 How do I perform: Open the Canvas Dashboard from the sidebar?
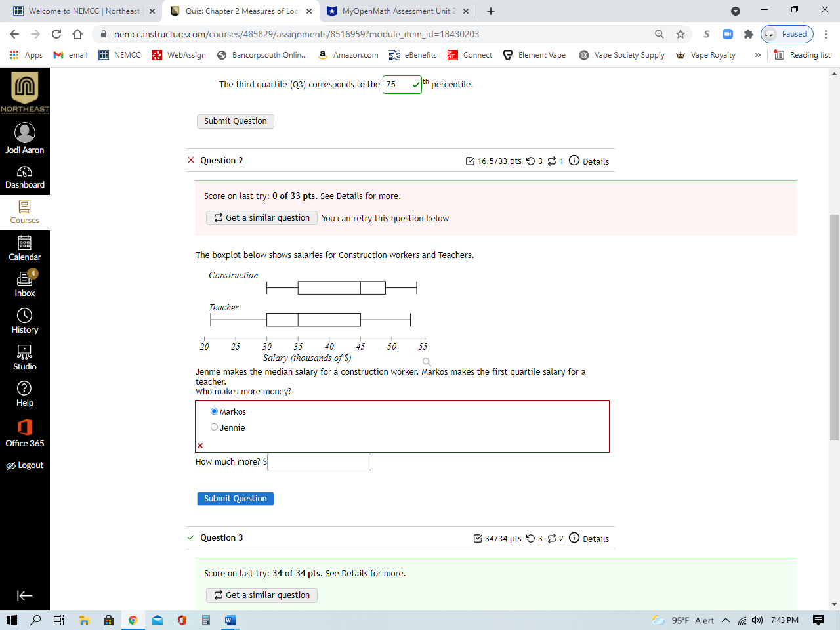[25, 176]
